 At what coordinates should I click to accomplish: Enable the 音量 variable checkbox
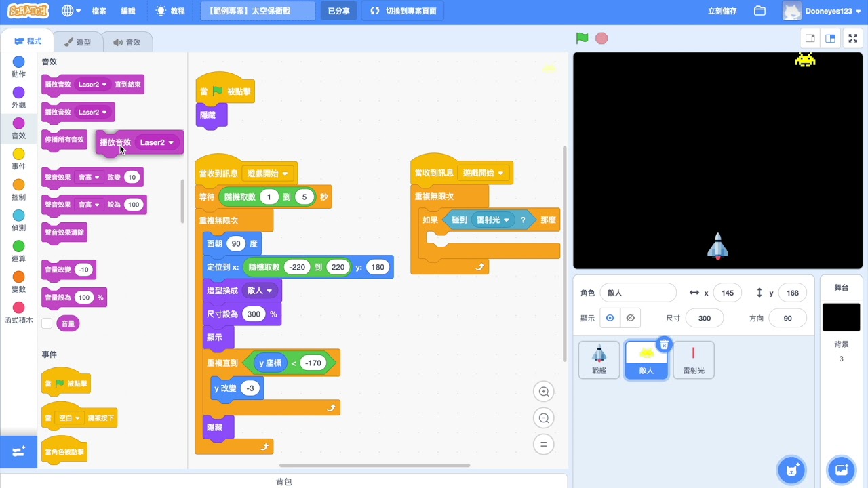click(x=47, y=324)
